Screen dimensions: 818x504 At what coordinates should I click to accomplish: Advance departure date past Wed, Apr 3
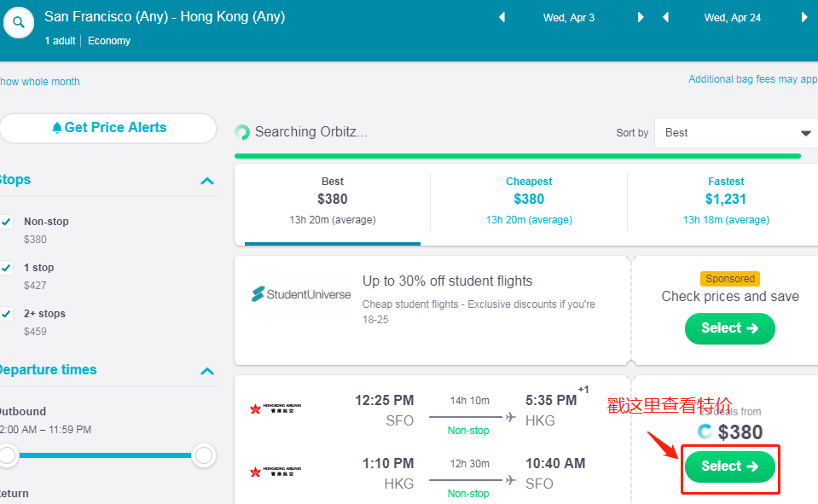(641, 18)
